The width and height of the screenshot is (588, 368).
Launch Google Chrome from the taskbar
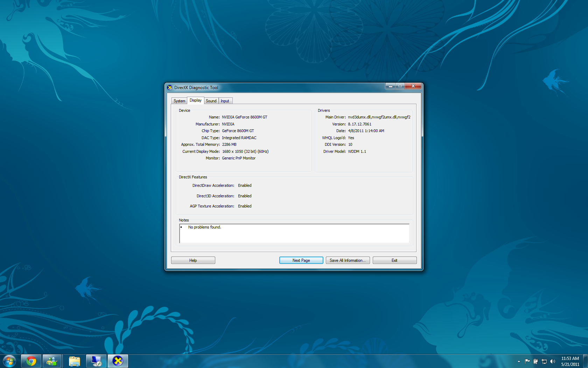(31, 361)
